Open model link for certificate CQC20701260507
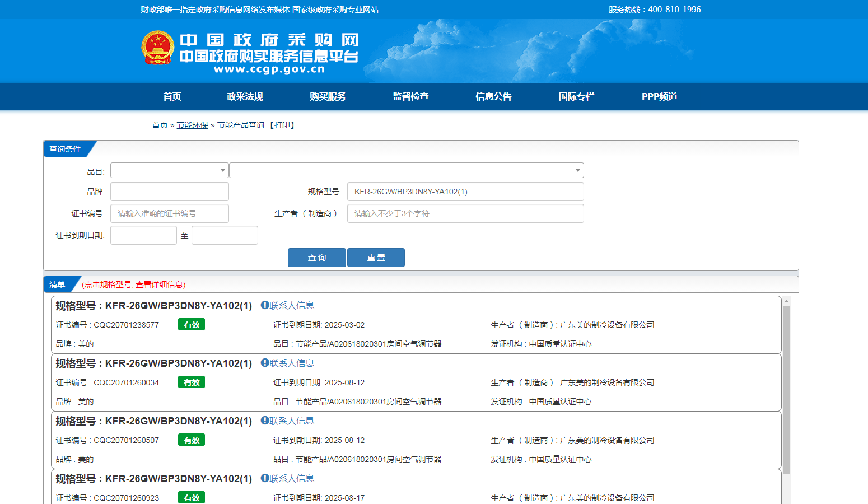Image resolution: width=868 pixels, height=504 pixels. pyautogui.click(x=153, y=421)
